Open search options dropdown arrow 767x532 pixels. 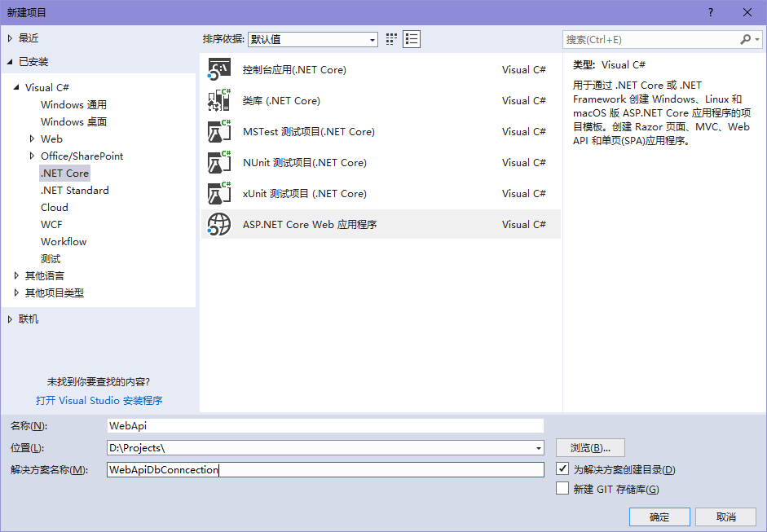[757, 40]
